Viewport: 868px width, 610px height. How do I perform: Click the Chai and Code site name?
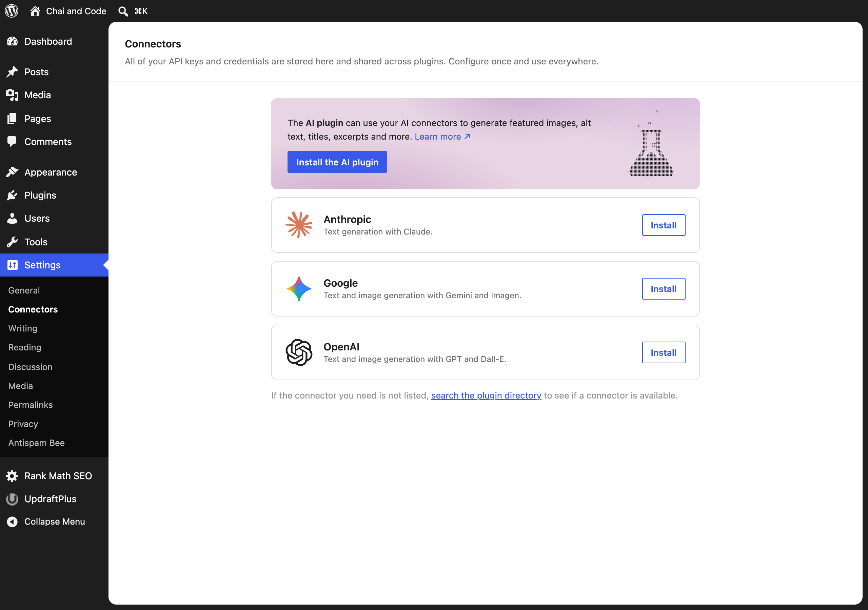point(76,11)
